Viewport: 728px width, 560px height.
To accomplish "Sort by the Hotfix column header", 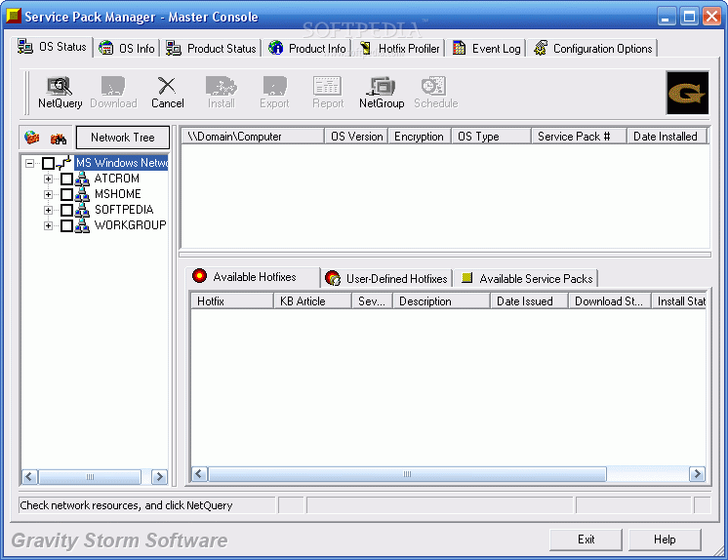I will [x=232, y=301].
